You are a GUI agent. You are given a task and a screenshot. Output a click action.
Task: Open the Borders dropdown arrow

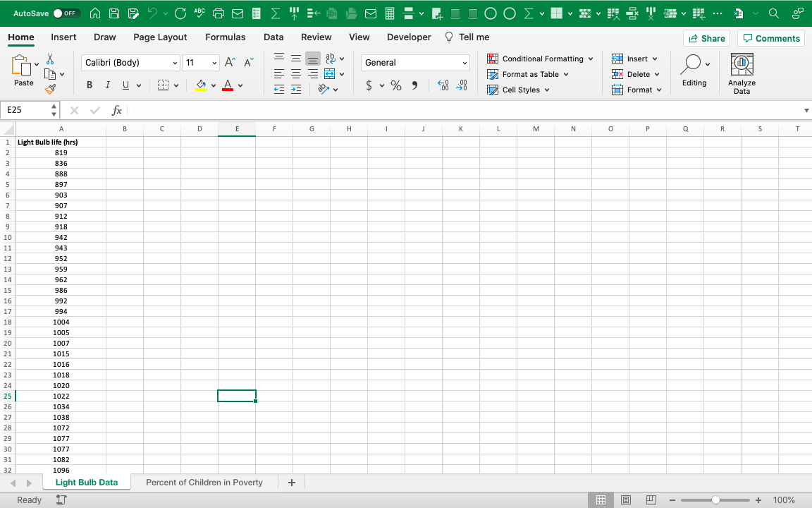click(176, 85)
